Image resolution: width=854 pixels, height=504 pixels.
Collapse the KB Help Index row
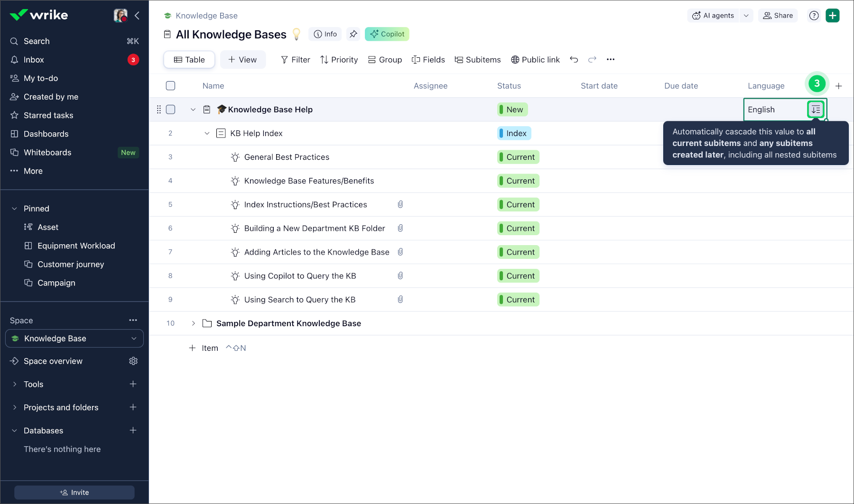(207, 133)
